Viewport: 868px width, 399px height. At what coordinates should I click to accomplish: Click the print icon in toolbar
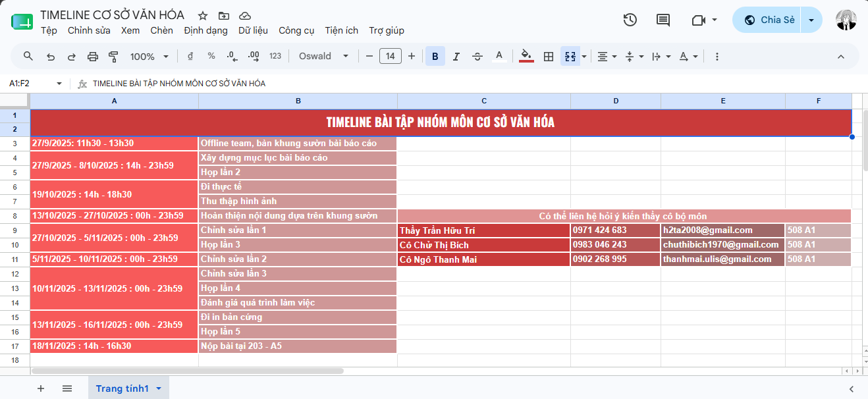coord(93,57)
